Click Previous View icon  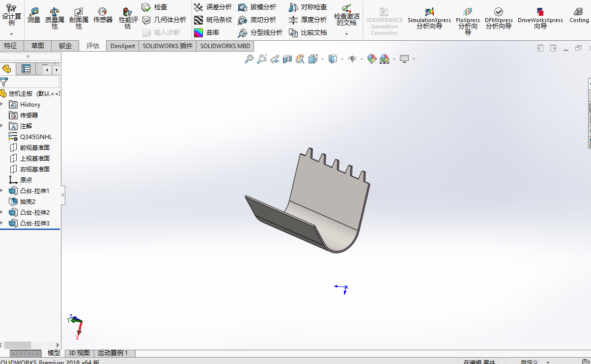[275, 59]
